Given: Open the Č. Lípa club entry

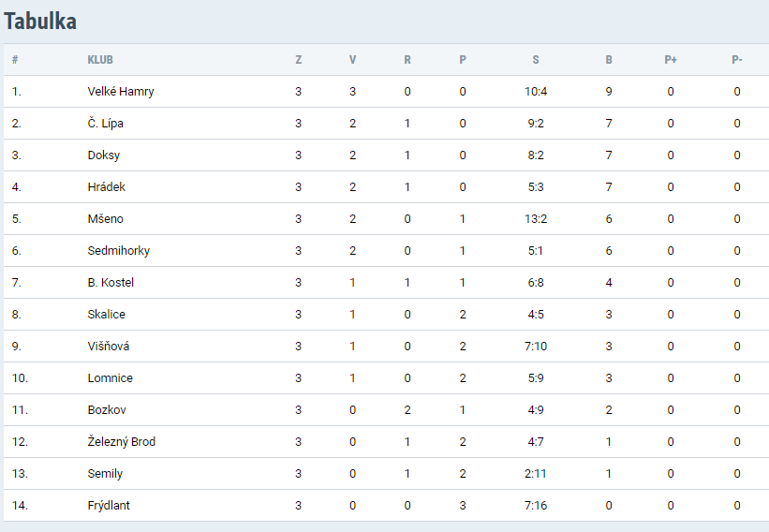Looking at the screenshot, I should pyautogui.click(x=106, y=124).
